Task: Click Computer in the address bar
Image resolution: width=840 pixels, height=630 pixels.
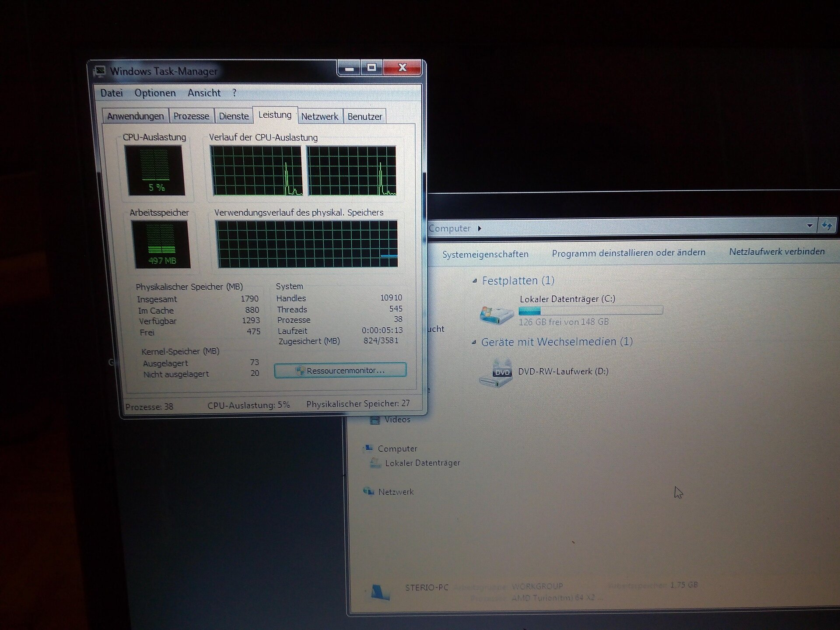Action: coord(449,228)
